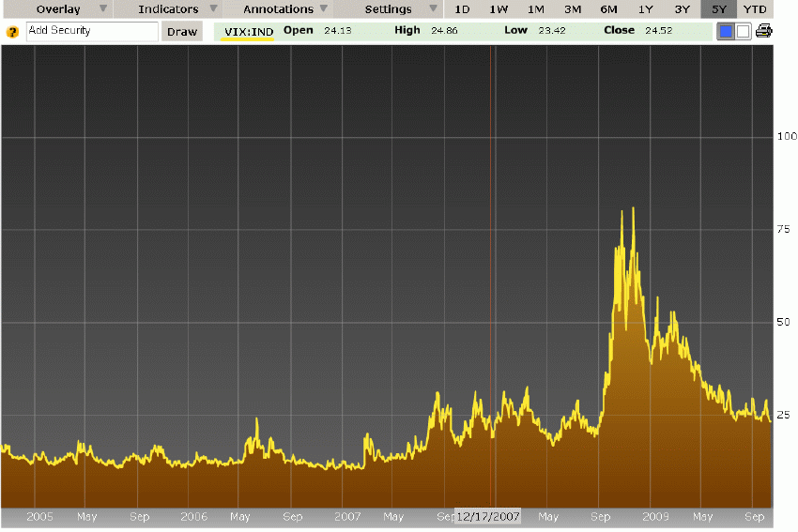
Task: Switch to YTD chart range
Action: click(755, 9)
